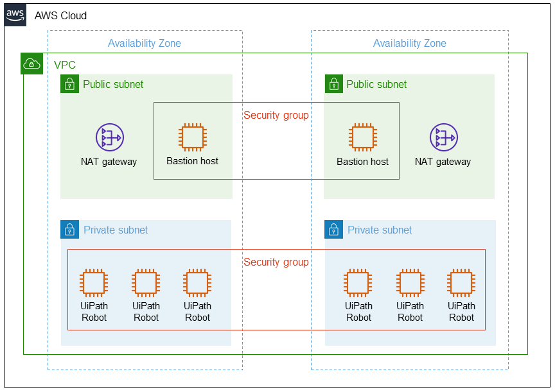Select the left Availability Zone label
This screenshot has width=555, height=392.
[x=145, y=43]
